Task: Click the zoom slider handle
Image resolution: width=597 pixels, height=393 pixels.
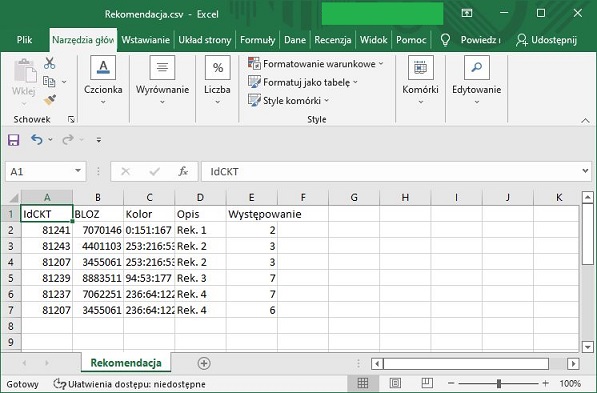Action: (499, 383)
